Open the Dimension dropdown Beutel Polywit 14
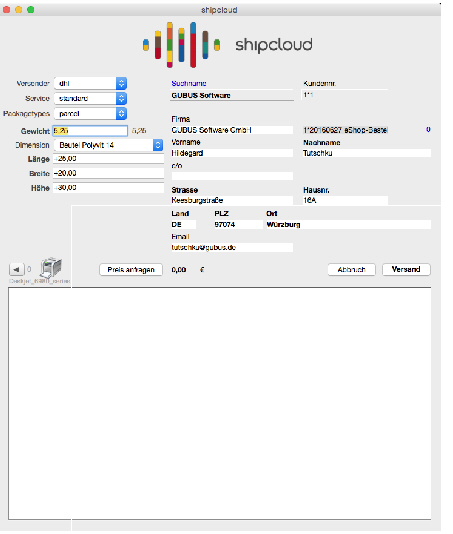Viewport: 453px width, 534px height. [x=108, y=145]
